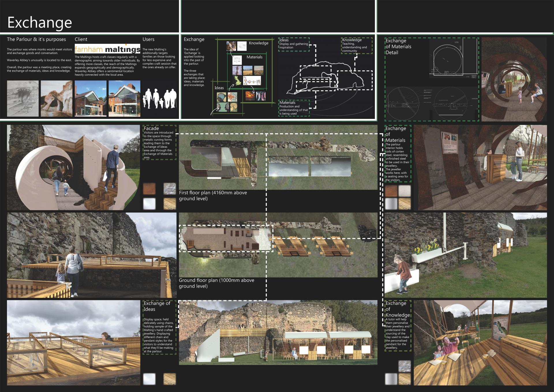Click the Knowledge dashed label box in site diagram
Viewport: 554px width, 392px height.
[x=356, y=46]
